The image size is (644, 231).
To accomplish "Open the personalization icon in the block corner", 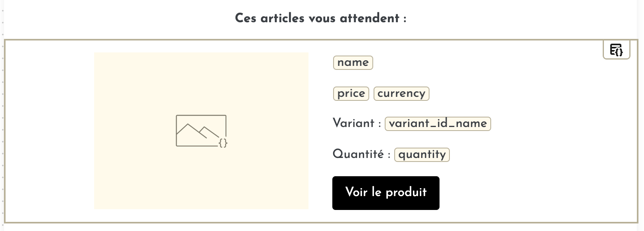I will [616, 50].
